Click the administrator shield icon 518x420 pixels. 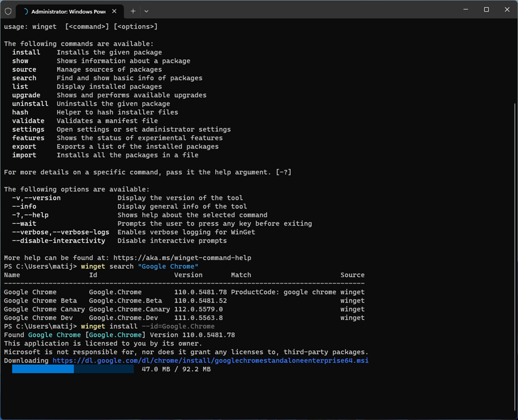8,12
